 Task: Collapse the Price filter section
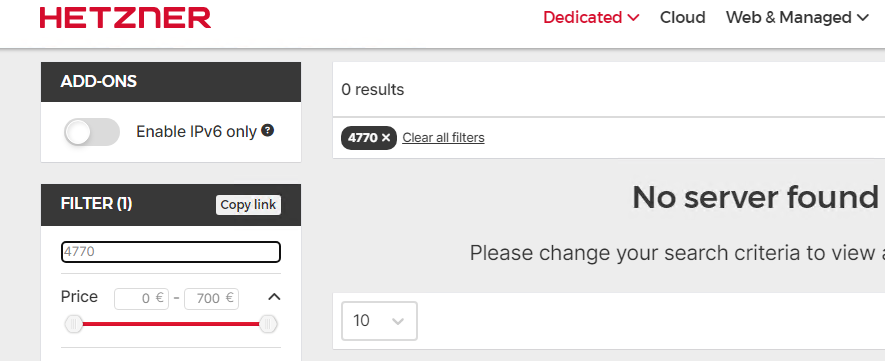274,297
